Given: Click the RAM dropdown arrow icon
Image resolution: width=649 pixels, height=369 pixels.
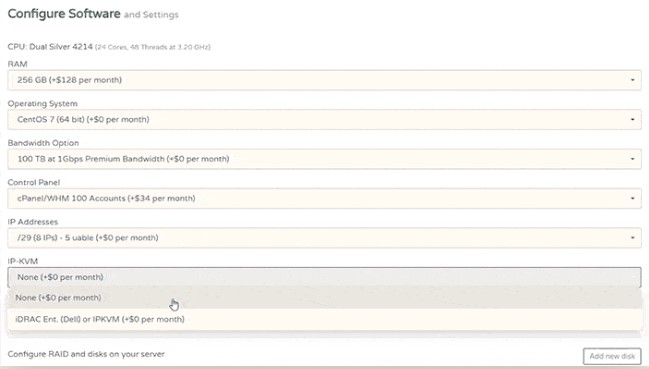Looking at the screenshot, I should (632, 80).
